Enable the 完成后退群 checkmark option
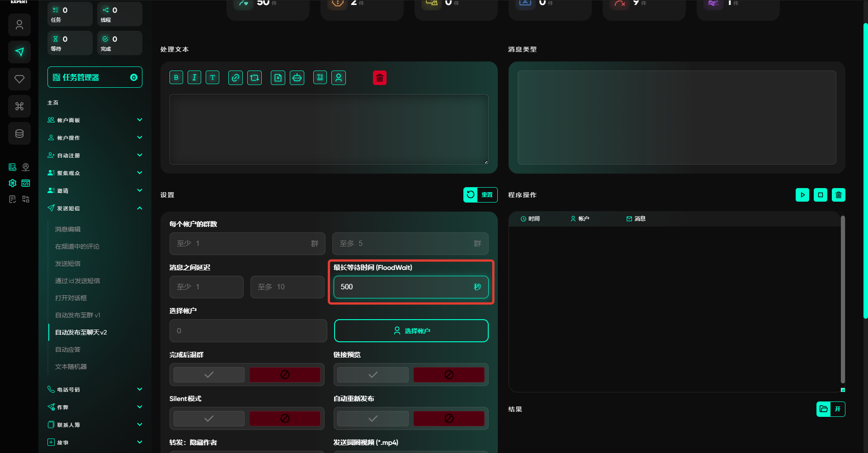 [x=209, y=375]
